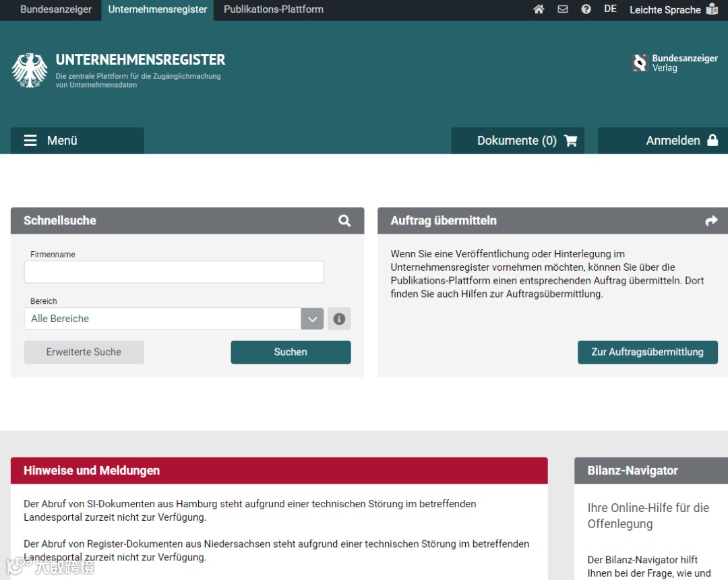Image resolution: width=728 pixels, height=580 pixels.
Task: Click the Hinweise und Meldungen header
Action: pos(279,470)
